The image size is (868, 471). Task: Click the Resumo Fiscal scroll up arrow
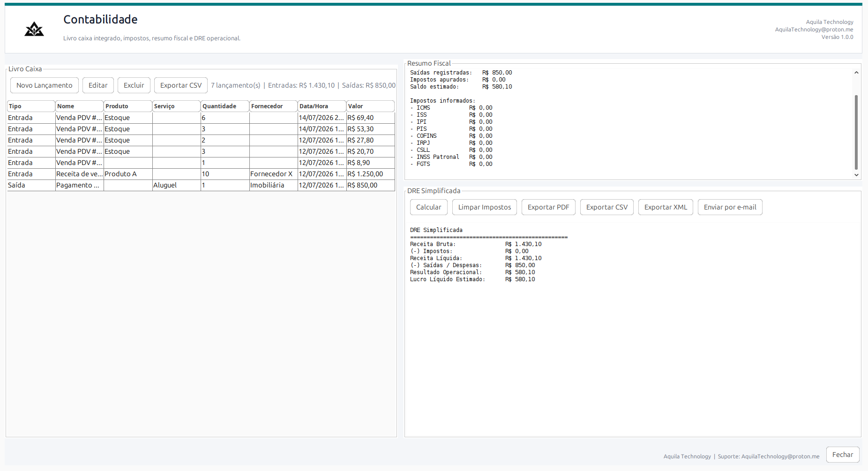856,72
